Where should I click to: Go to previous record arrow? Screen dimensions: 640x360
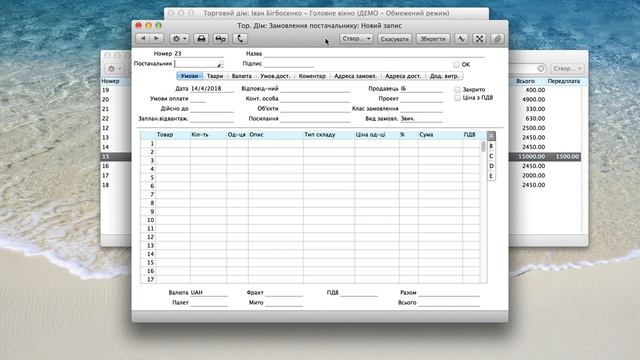(143, 38)
